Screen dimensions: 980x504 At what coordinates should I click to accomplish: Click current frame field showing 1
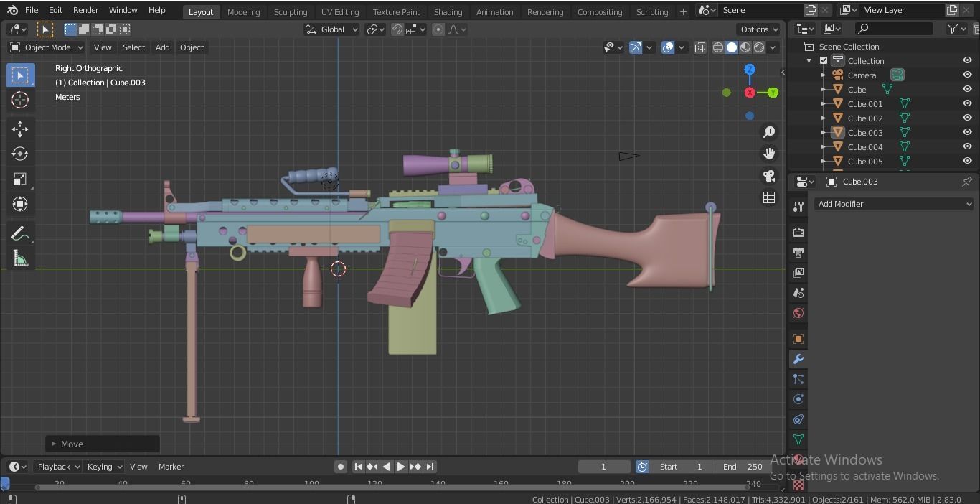(604, 467)
